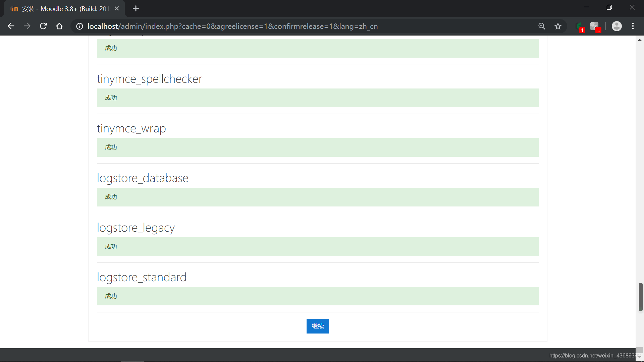The image size is (644, 362).
Task: Open the user profile avatar
Action: tap(616, 26)
